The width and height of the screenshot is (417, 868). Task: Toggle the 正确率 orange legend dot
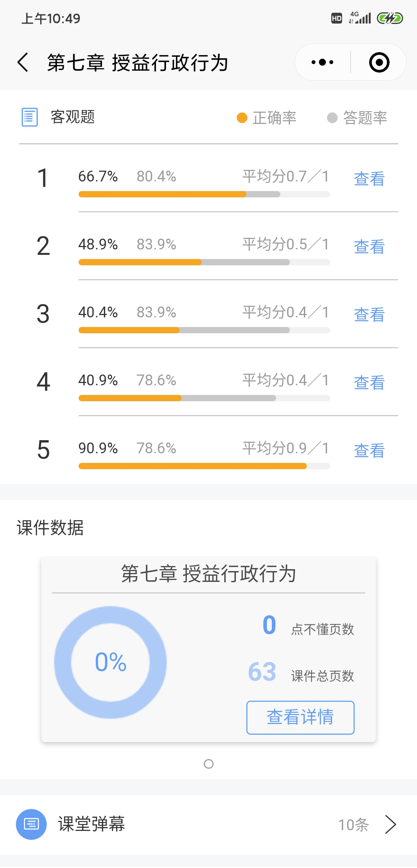point(242,118)
